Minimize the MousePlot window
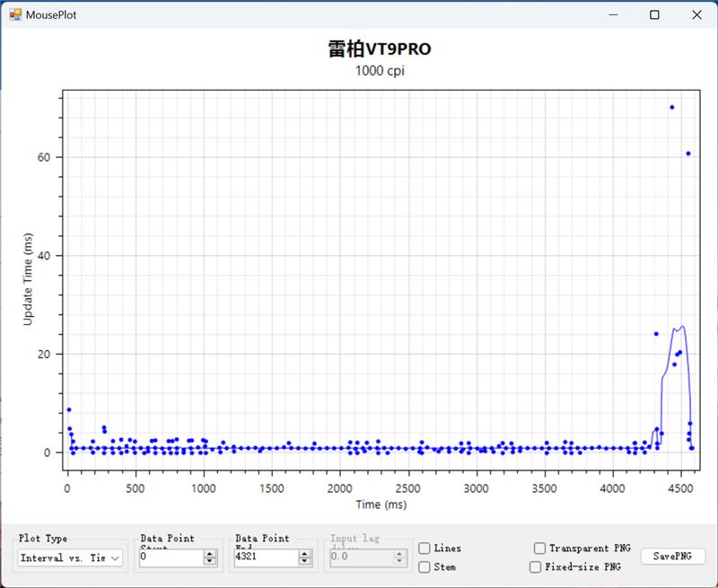Screen dimensions: 718x588 [614, 15]
